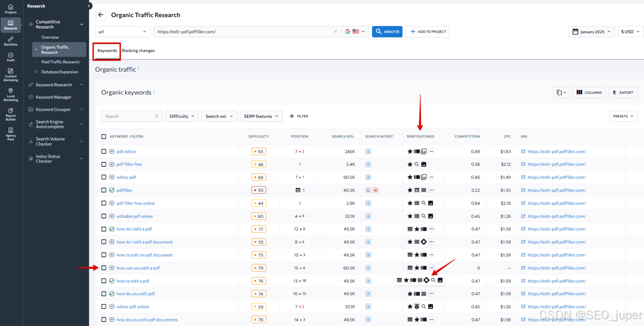Open Local Marketing sidebar icon
The height and width of the screenshot is (326, 644).
point(10,95)
